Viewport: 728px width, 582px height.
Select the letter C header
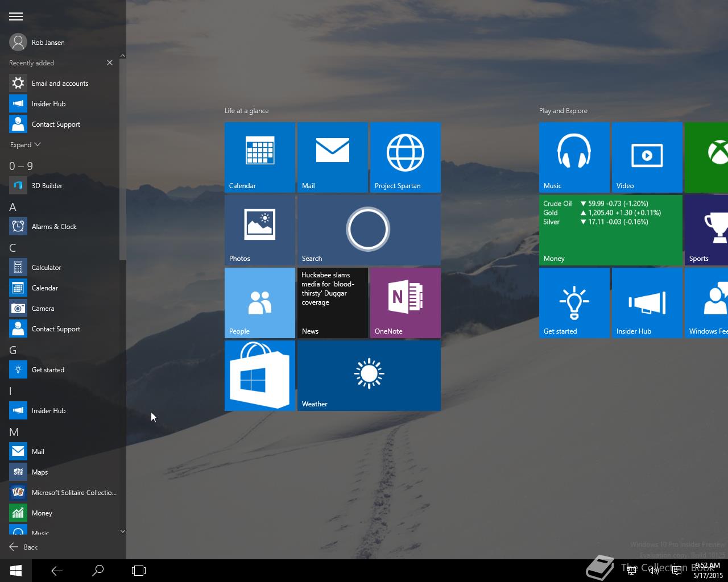pos(13,248)
